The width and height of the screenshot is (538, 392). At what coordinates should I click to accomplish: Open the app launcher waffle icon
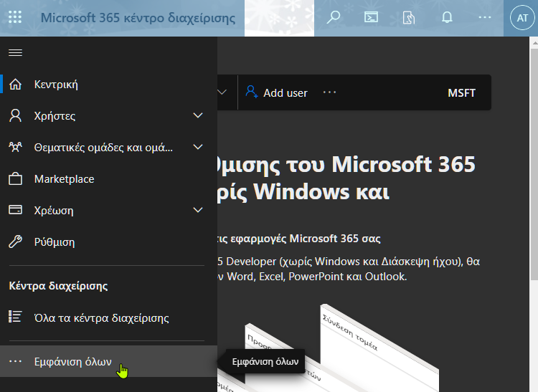pos(15,17)
